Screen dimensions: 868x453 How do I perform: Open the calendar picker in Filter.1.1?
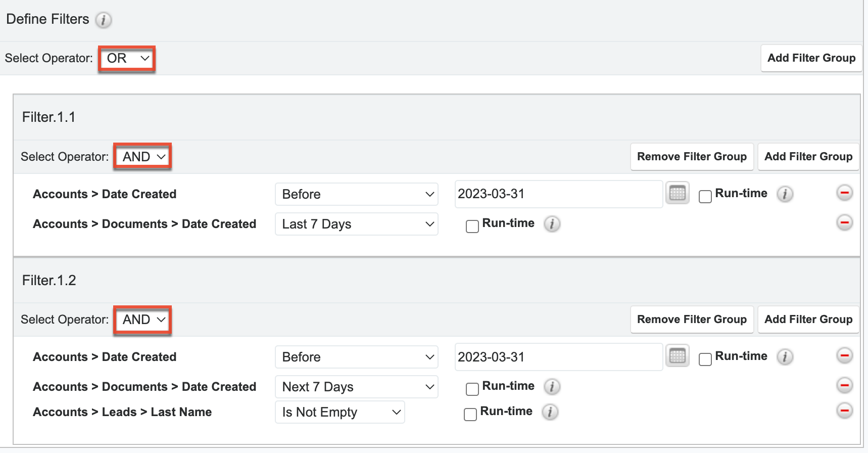point(677,193)
